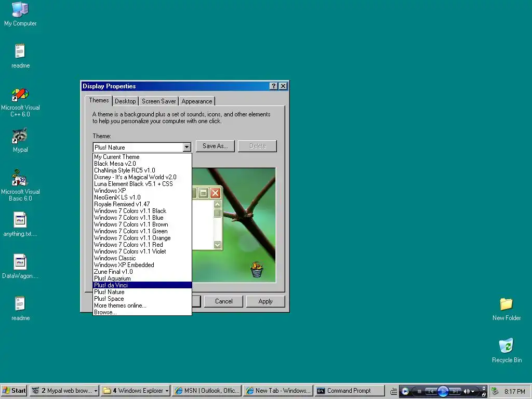This screenshot has width=532, height=399.
Task: Select the New Folder desktop icon
Action: click(x=507, y=309)
